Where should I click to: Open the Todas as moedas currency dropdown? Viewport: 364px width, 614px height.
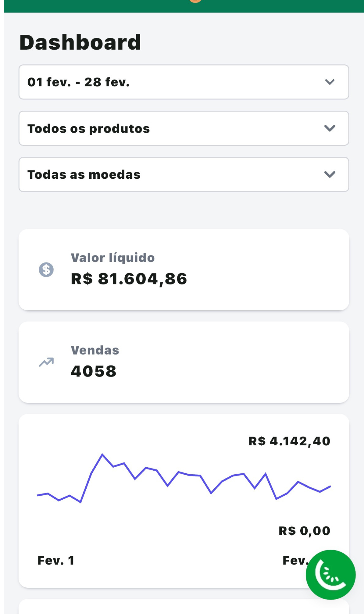(x=184, y=174)
